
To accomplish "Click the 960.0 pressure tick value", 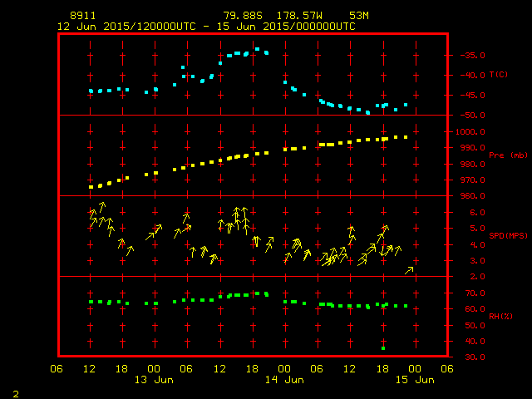I will coord(468,196).
